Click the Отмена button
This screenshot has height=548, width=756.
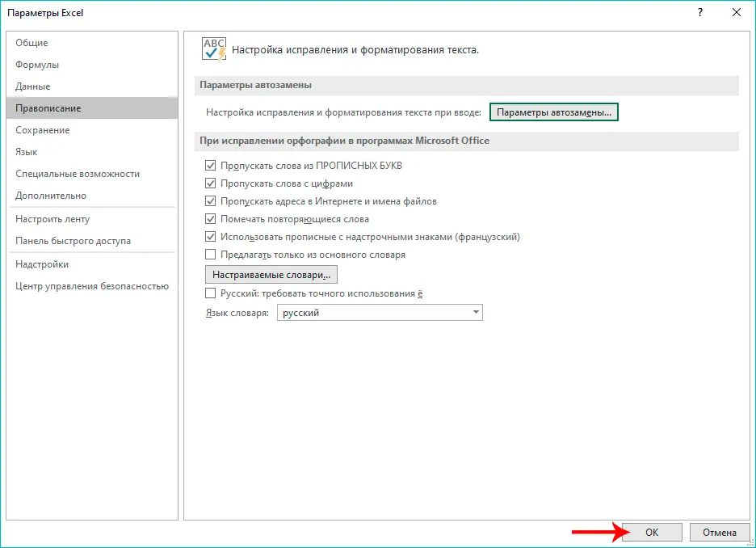[720, 532]
